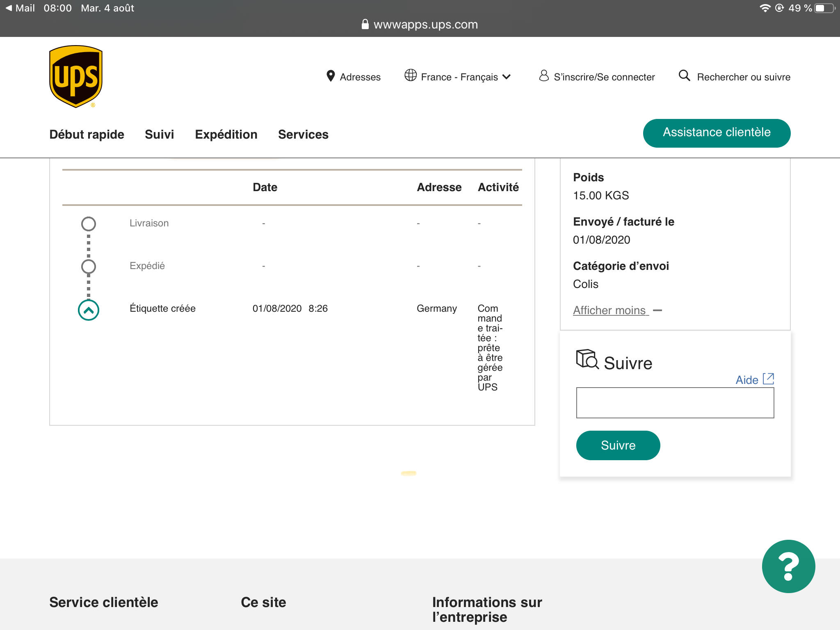Screen dimensions: 840x630
Task: Click the Adresse column header
Action: (x=439, y=187)
